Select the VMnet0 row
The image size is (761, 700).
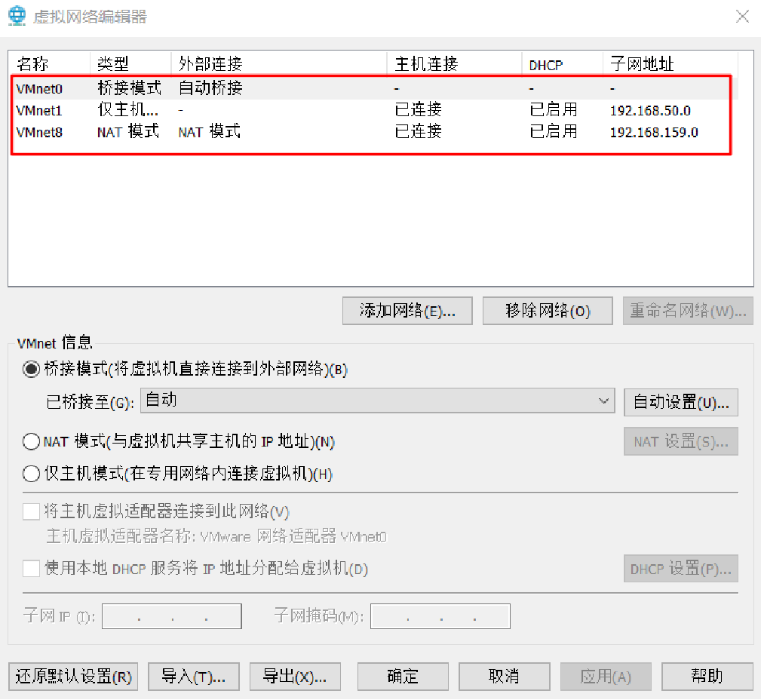pyautogui.click(x=373, y=88)
